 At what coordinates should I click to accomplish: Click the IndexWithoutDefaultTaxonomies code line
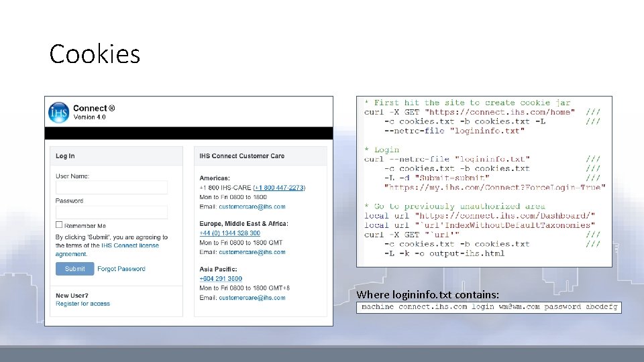[479, 225]
